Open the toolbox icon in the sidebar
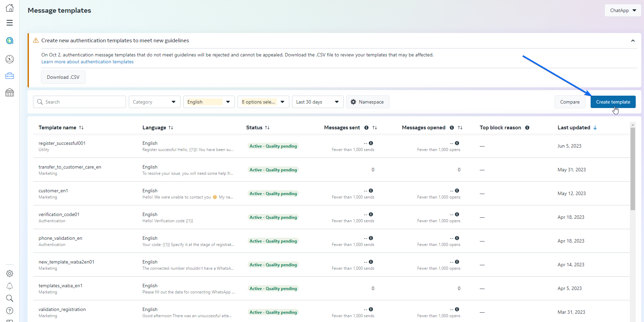Screen dimensions: 644x322 click(x=10, y=76)
